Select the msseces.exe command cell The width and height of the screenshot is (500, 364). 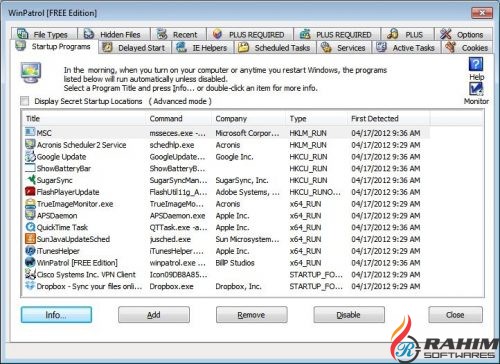(x=177, y=133)
